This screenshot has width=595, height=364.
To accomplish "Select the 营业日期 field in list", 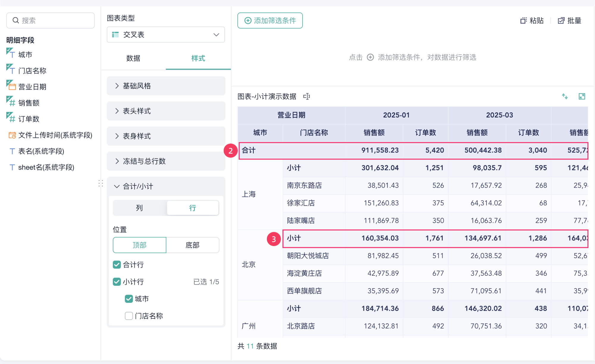I will (32, 87).
